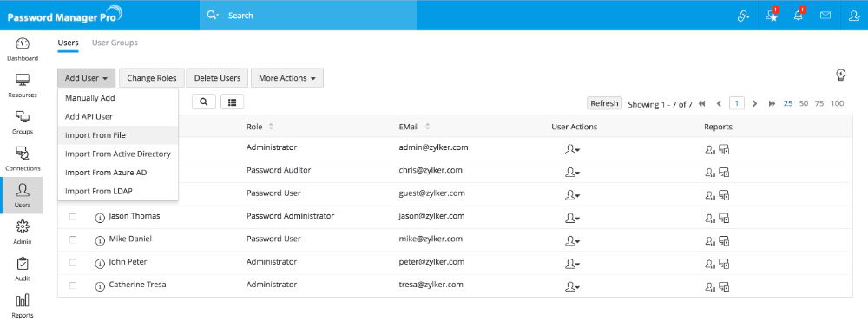868x321 pixels.
Task: Sort by the EMail column
Action: click(415, 127)
